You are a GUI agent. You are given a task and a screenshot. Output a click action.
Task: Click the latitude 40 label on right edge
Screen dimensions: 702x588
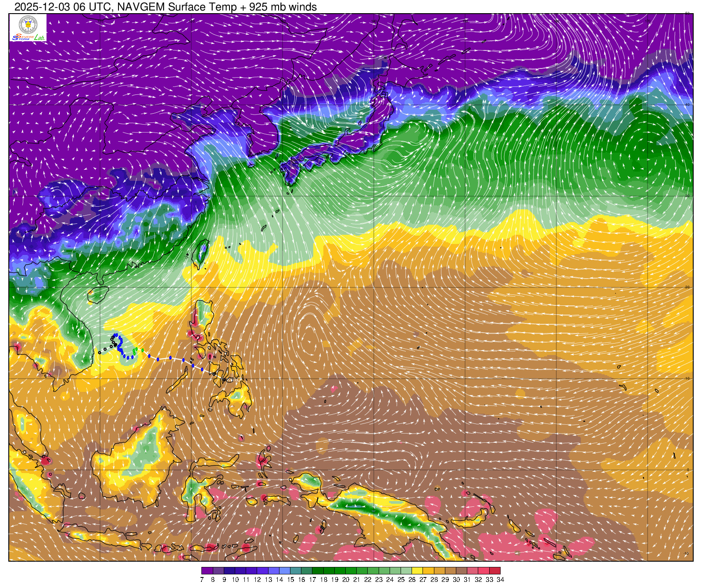[x=687, y=104]
